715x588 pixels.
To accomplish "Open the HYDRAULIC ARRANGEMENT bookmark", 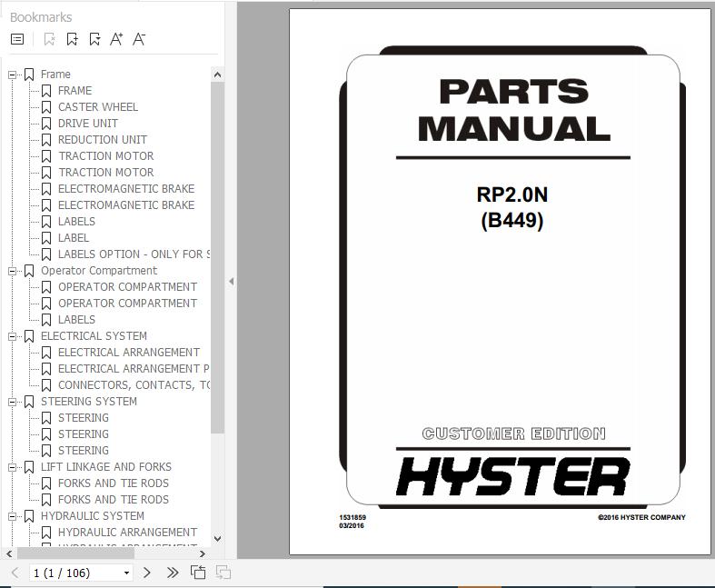I will pos(127,533).
